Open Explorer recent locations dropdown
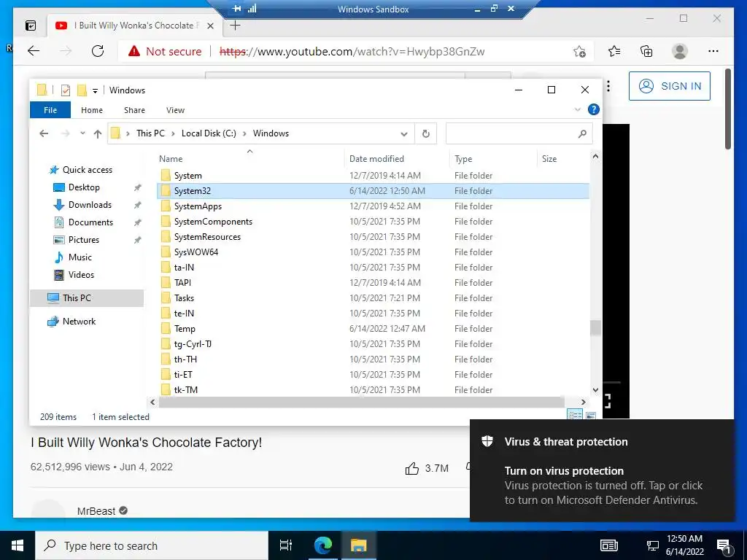This screenshot has width=747, height=560. tap(82, 133)
